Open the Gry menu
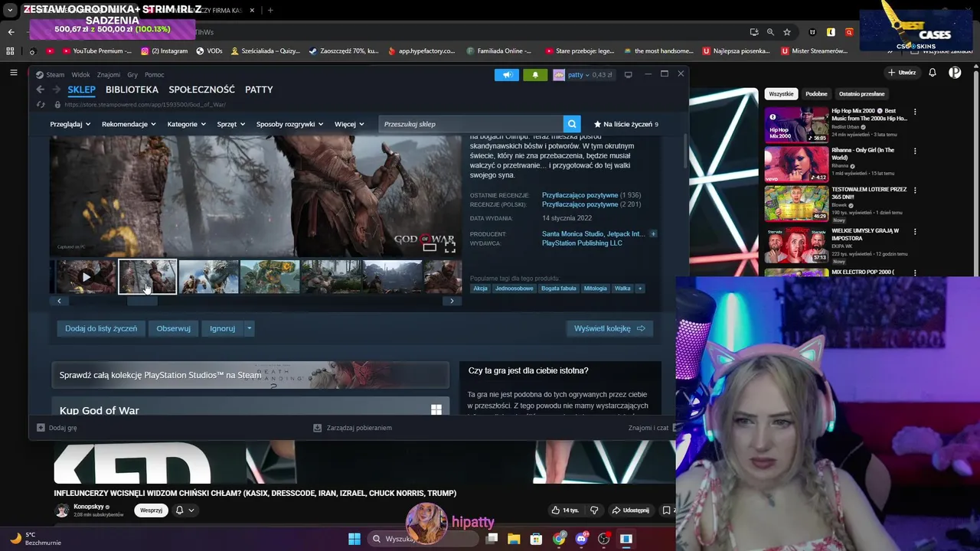 point(132,75)
